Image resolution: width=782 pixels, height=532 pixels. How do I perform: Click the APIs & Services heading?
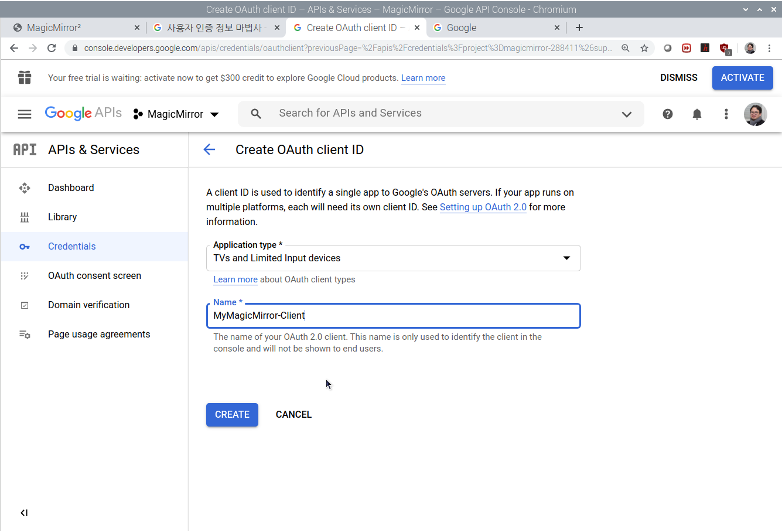click(x=94, y=149)
